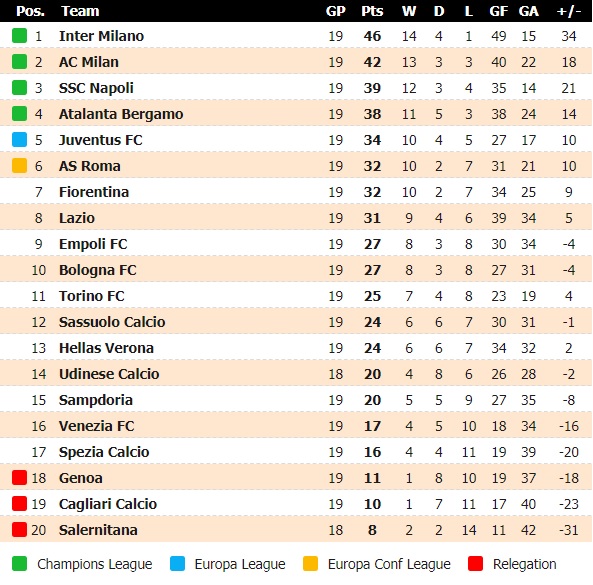Click the blue Europa League legend swatch
The image size is (593, 585).
(x=177, y=563)
